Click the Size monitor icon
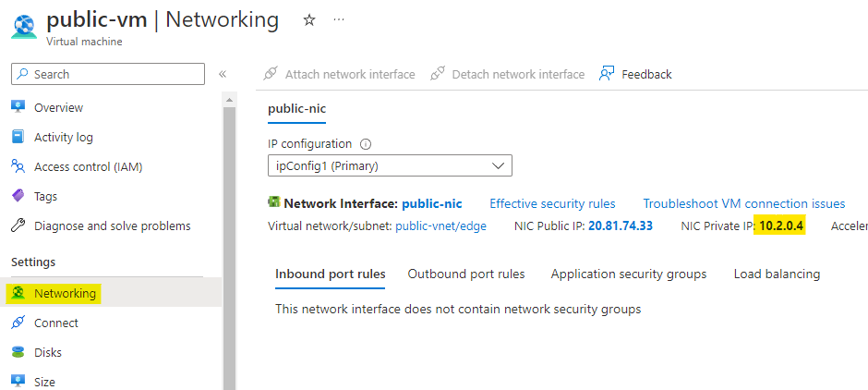 18,381
